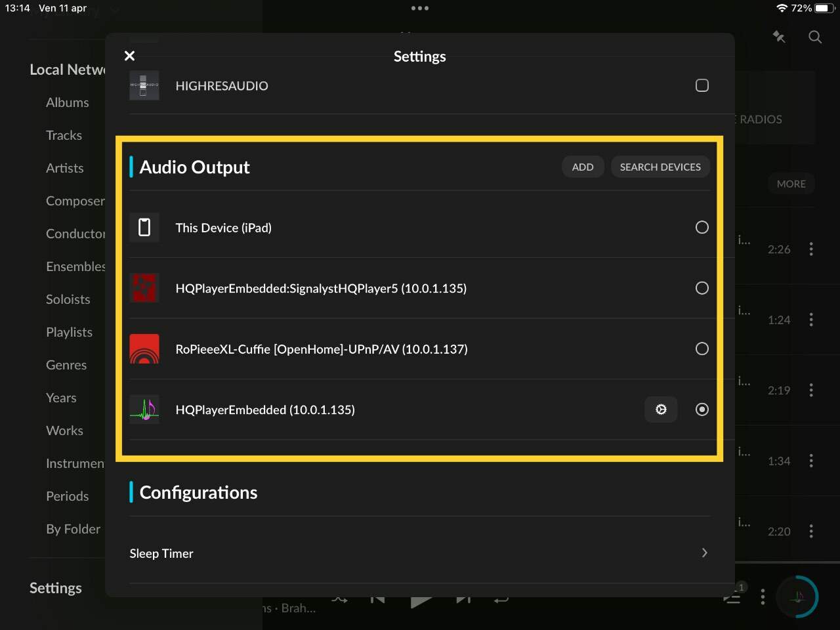Select the This Device (iPad) radio button
Screen dimensions: 840x630
702,227
